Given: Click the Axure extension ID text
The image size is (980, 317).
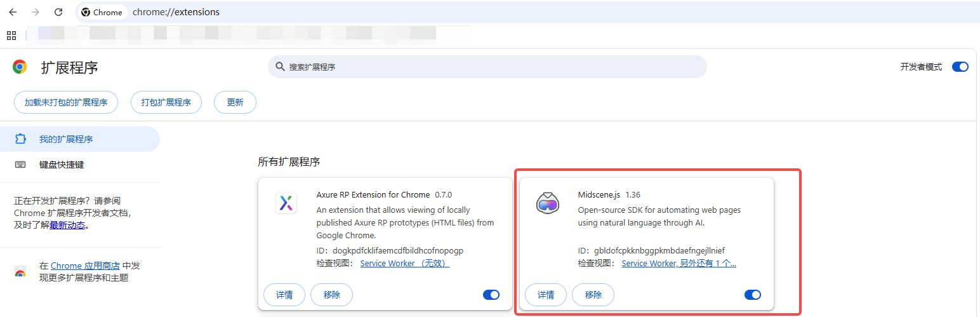Looking at the screenshot, I should 390,250.
